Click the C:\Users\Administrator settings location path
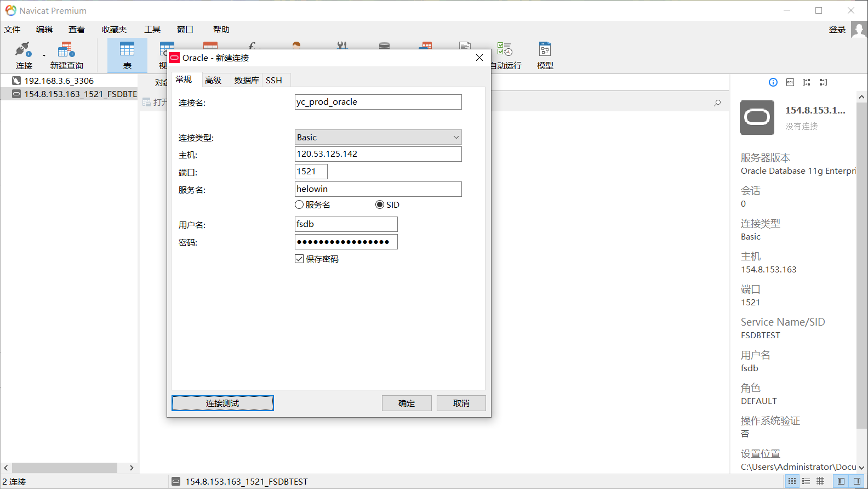This screenshot has height=489, width=868. pyautogui.click(x=798, y=467)
